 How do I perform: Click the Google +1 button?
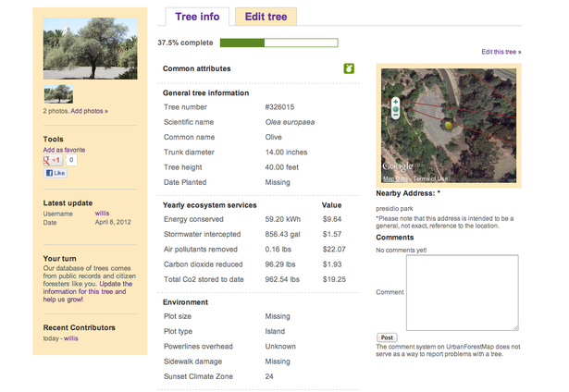53,160
